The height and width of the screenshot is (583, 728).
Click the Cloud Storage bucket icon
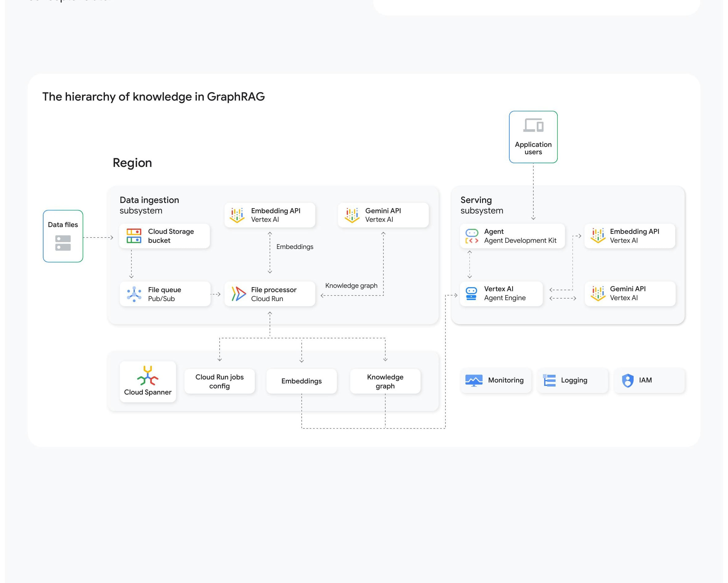[134, 236]
